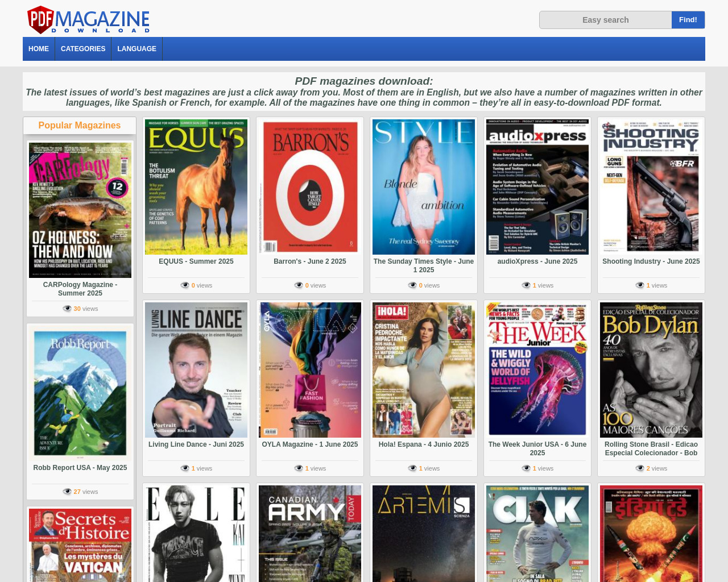
Task: Click the Robb Report Adventure Issue cover
Action: click(x=80, y=393)
